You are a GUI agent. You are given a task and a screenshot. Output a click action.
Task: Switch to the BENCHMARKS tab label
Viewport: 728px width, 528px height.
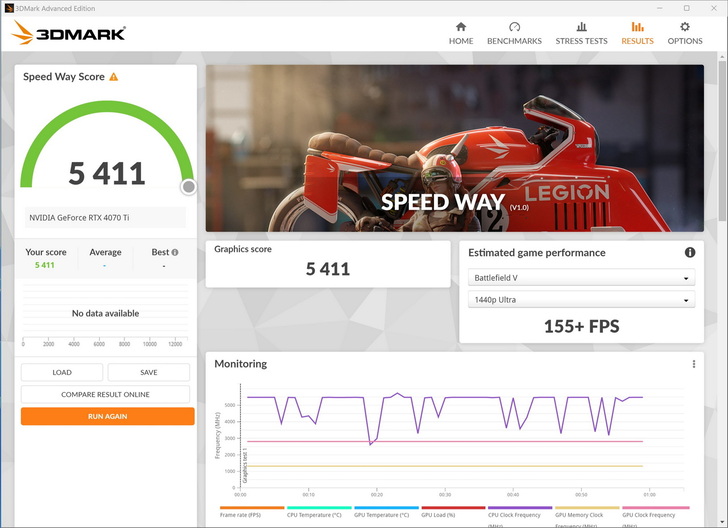coord(514,41)
